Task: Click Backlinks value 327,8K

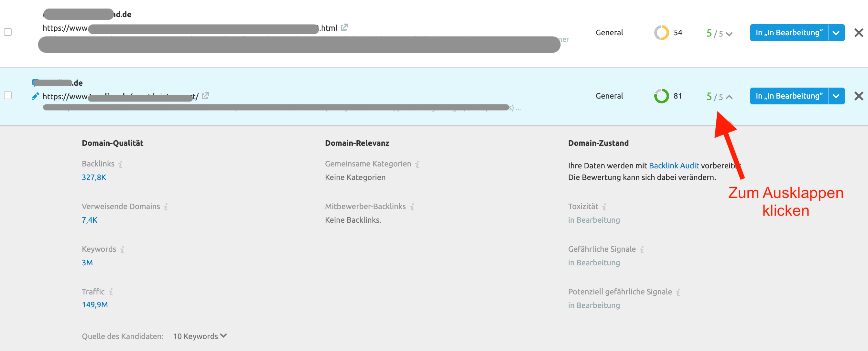Action: [x=94, y=177]
